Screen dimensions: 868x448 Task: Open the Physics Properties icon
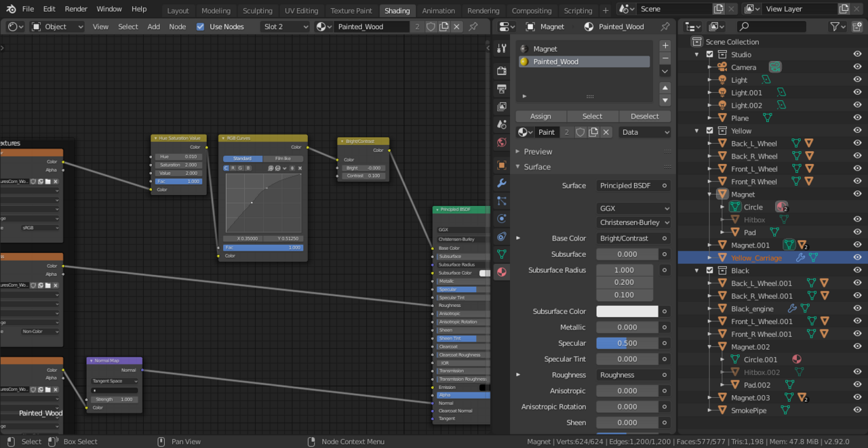pos(500,218)
